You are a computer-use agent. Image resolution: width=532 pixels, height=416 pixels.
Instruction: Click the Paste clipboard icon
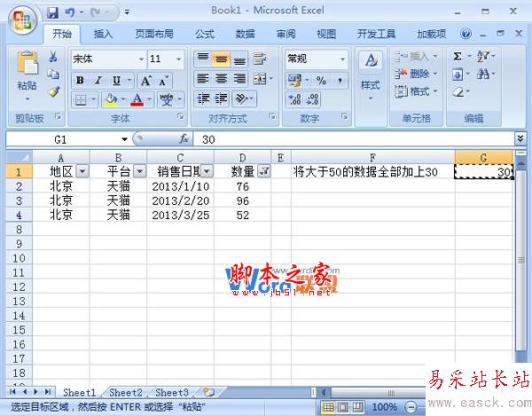[x=27, y=62]
